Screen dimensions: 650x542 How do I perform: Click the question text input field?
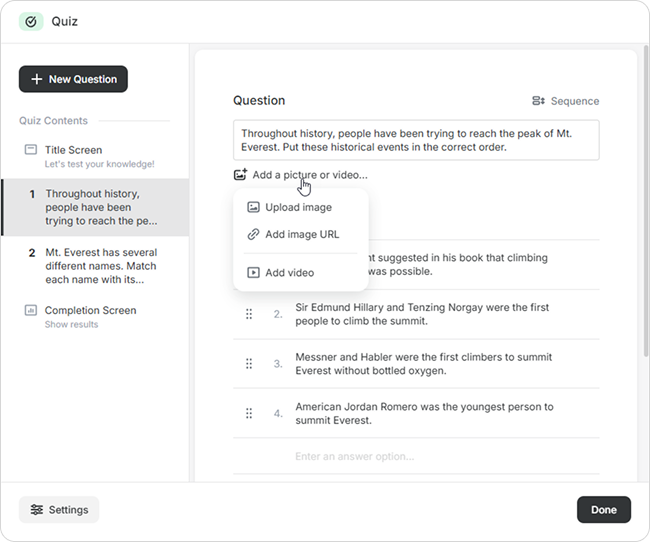(416, 140)
